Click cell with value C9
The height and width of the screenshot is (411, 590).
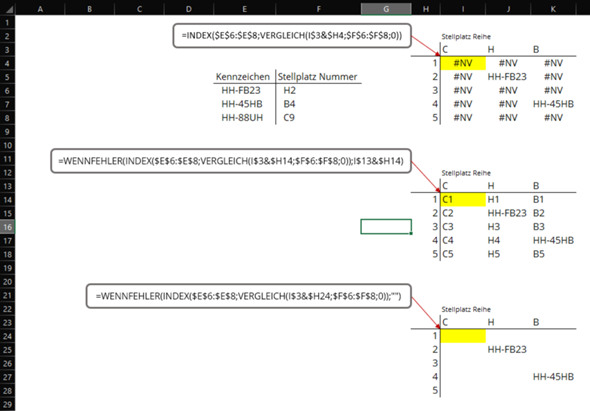[289, 118]
